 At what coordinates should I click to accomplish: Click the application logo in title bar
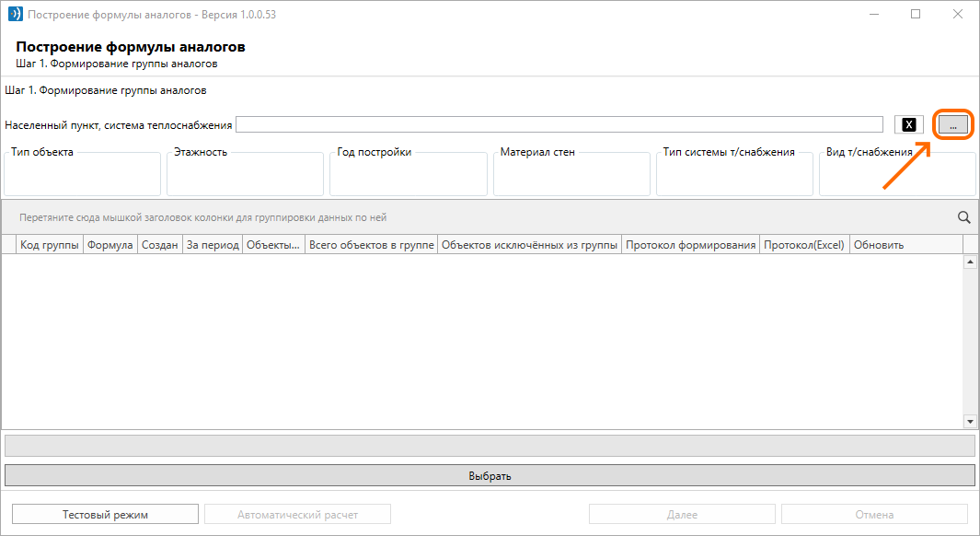point(15,14)
